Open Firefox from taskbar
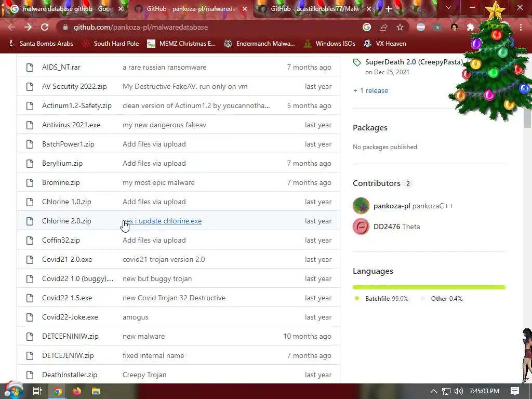The height and width of the screenshot is (399, 532). 77,391
